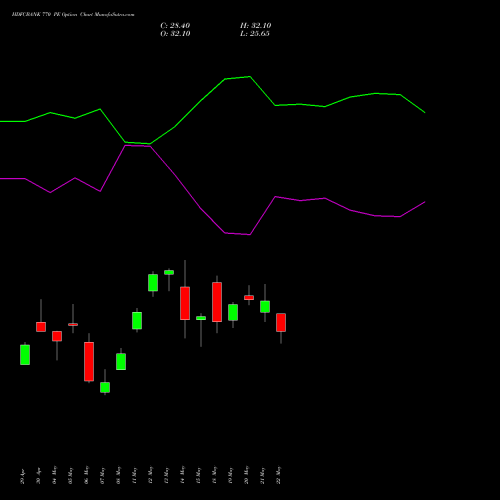Click the 22 May date label

[278, 475]
